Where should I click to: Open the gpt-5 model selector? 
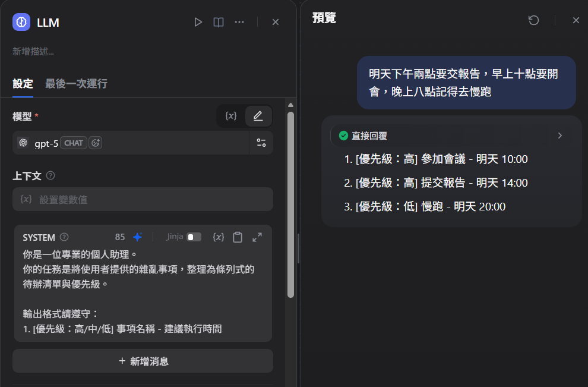(131, 143)
